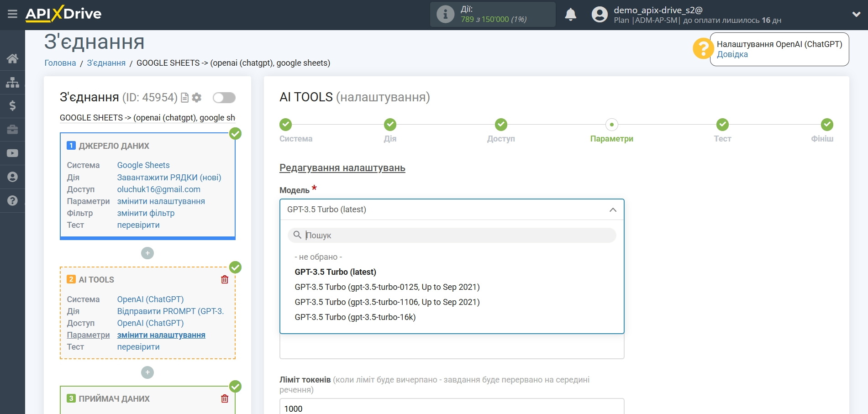Open the help question sidebar icon

[12, 201]
